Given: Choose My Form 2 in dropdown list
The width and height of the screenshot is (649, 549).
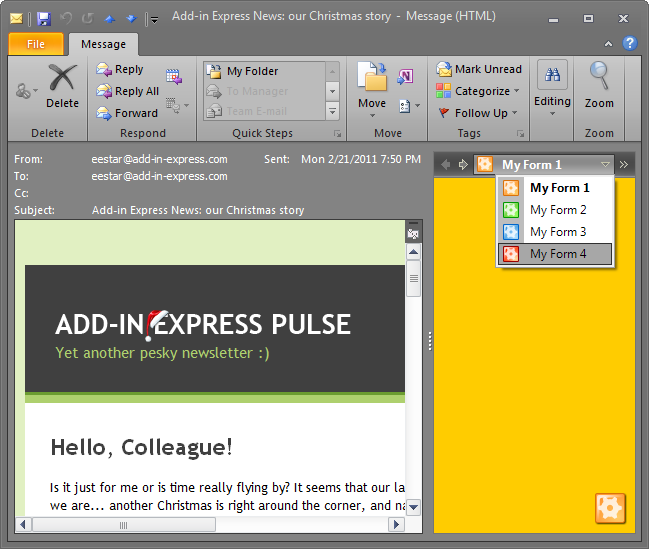Looking at the screenshot, I should pyautogui.click(x=556, y=210).
